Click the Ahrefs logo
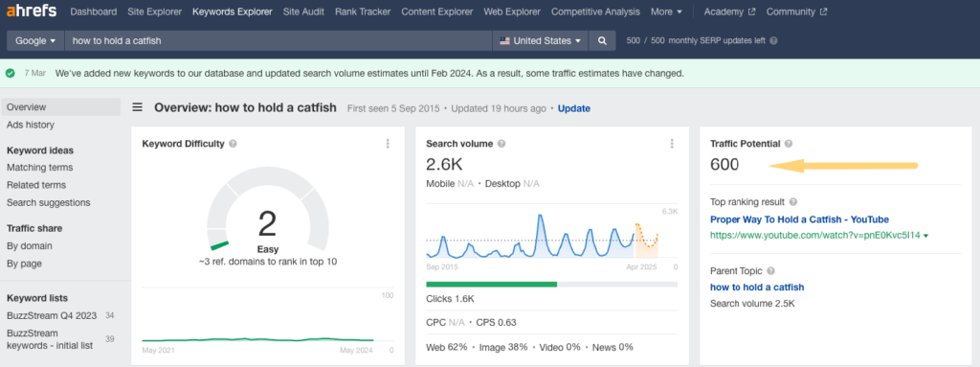 click(32, 11)
